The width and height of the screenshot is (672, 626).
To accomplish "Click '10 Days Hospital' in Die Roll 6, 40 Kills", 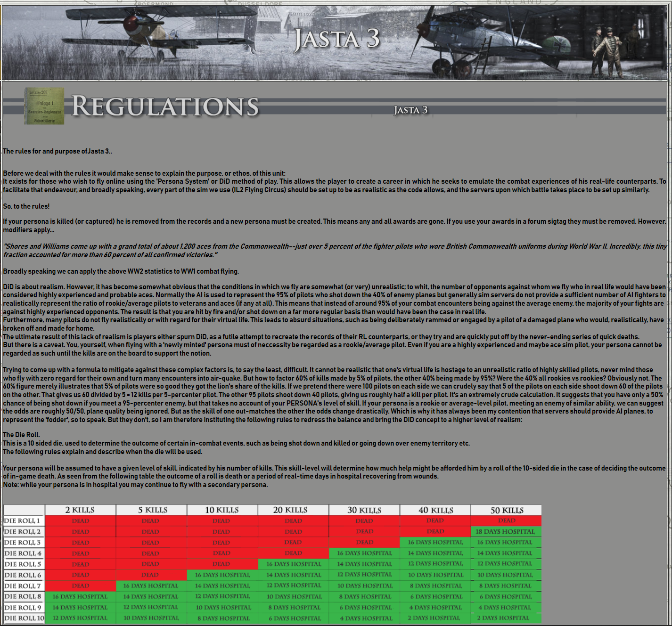I will (x=435, y=575).
